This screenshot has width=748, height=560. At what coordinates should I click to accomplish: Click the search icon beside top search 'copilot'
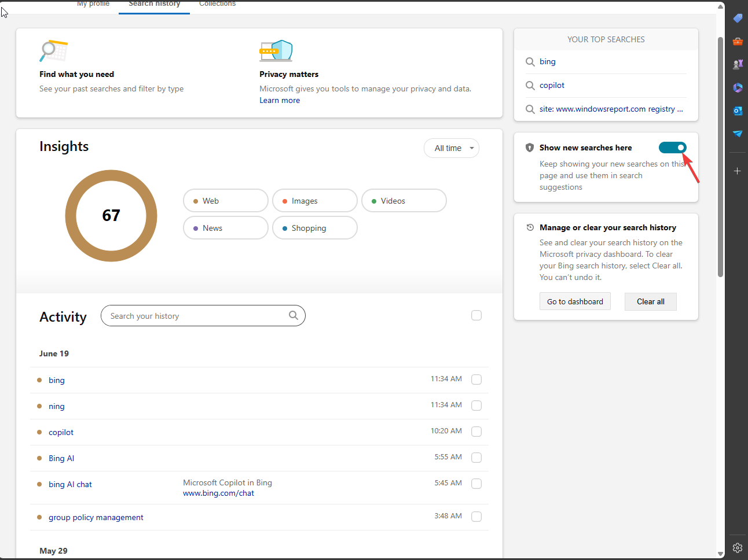point(530,86)
